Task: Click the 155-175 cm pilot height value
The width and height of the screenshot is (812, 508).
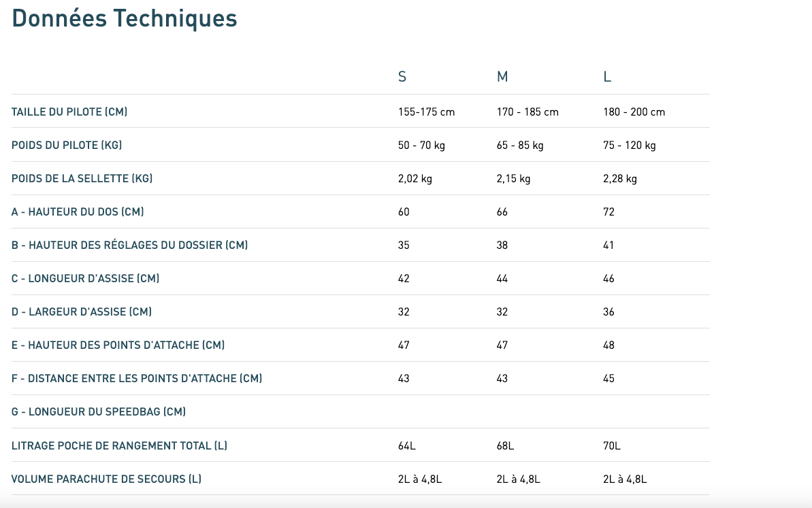Action: pos(426,112)
